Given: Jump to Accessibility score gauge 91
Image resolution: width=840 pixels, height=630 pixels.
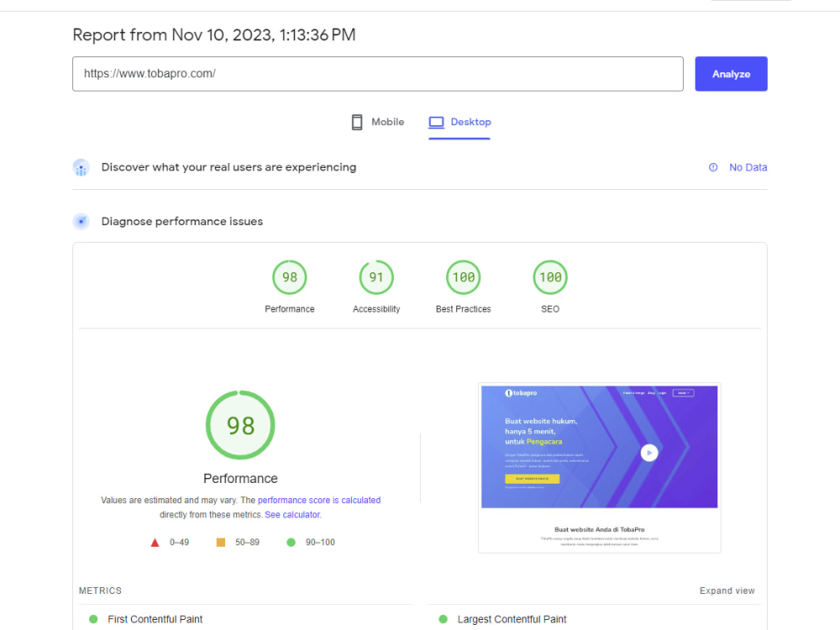Looking at the screenshot, I should [x=376, y=277].
